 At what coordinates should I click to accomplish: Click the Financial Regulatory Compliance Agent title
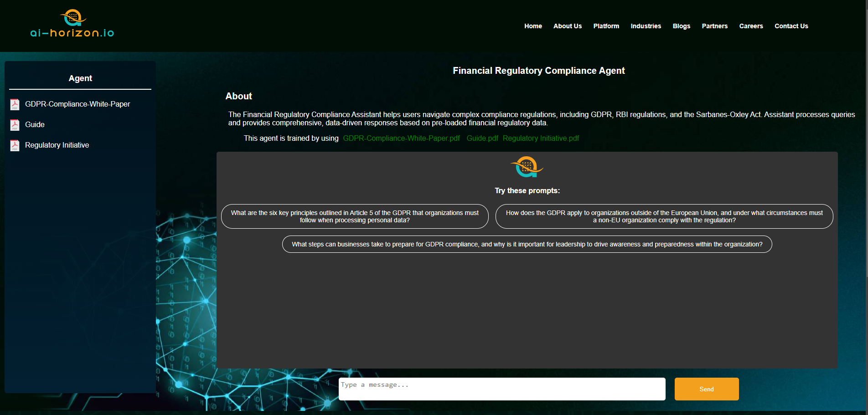click(x=538, y=71)
